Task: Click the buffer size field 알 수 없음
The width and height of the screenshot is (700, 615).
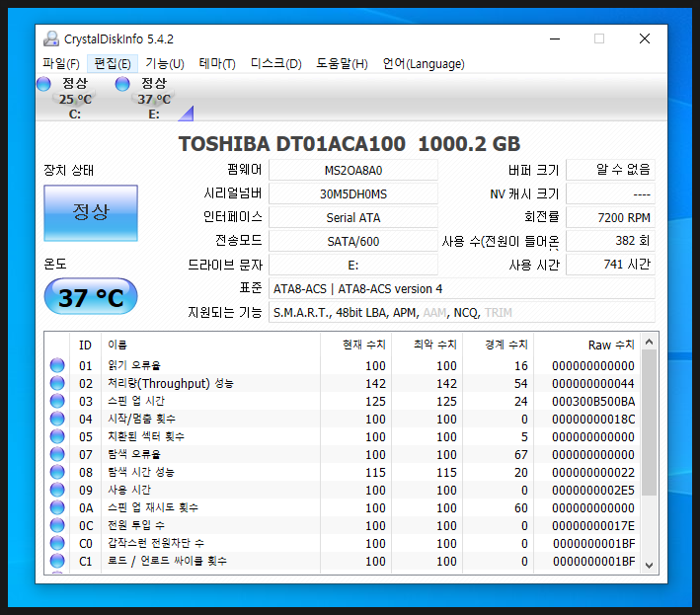Action: coord(611,170)
